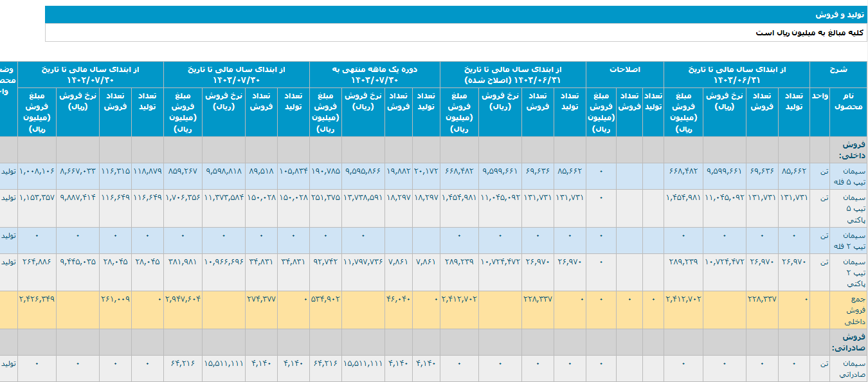Select the cell containing ۱,۰۰۸,۱۰۶
This screenshot has height=382, width=868.
click(37, 172)
